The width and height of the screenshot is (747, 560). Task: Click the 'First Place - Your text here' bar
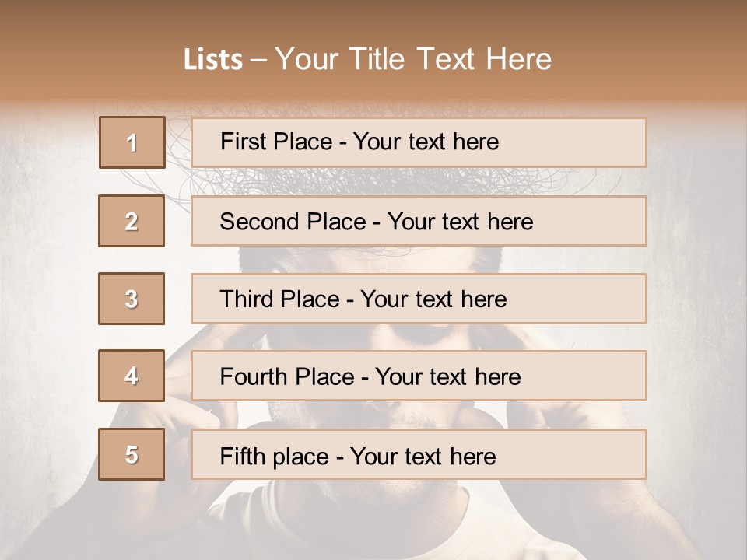(x=419, y=142)
